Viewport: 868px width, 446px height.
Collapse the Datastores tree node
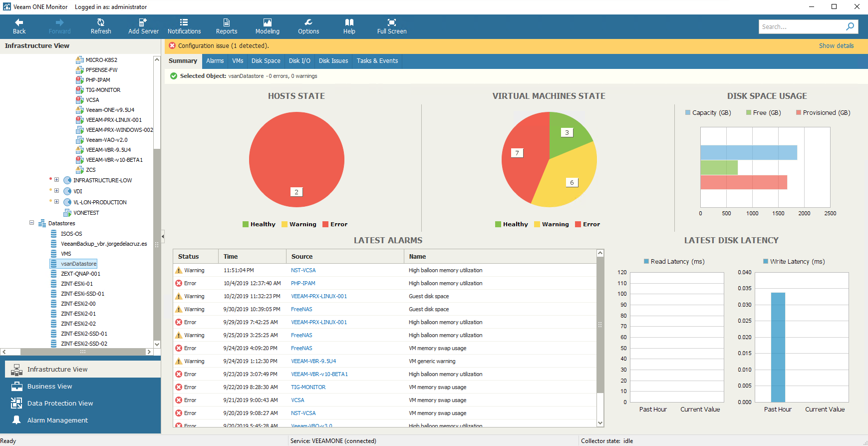pyautogui.click(x=31, y=223)
